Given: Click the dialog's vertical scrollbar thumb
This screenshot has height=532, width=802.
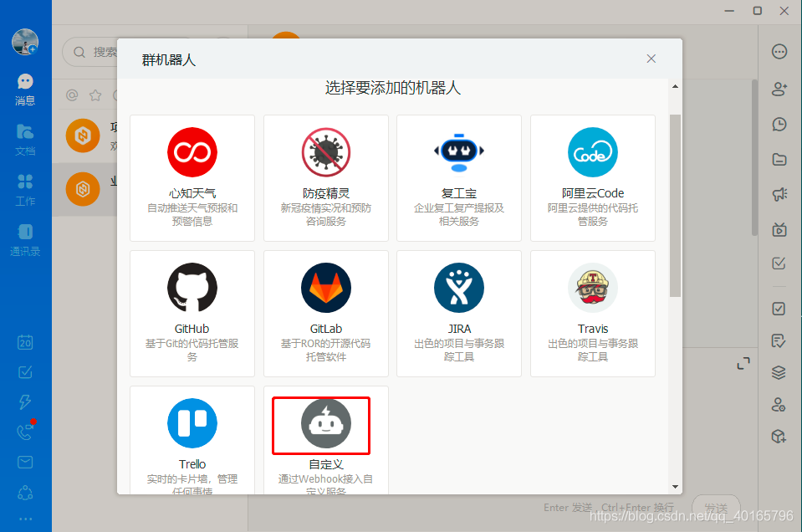Looking at the screenshot, I should click(675, 206).
